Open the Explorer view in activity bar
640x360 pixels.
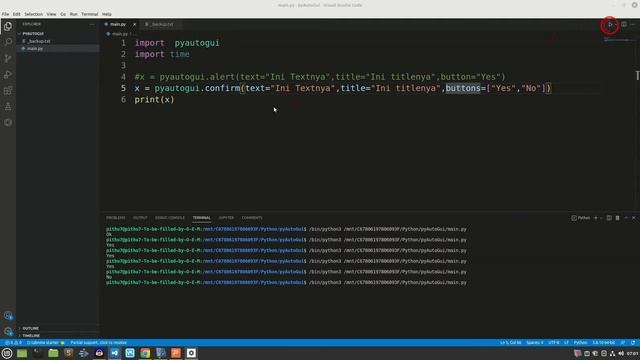[8, 27]
